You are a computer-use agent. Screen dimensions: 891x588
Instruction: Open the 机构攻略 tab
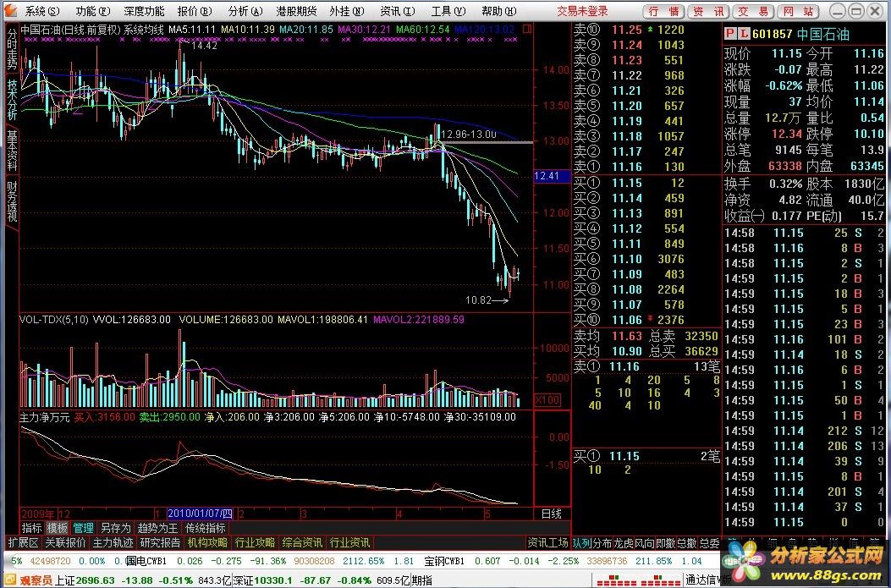click(207, 543)
